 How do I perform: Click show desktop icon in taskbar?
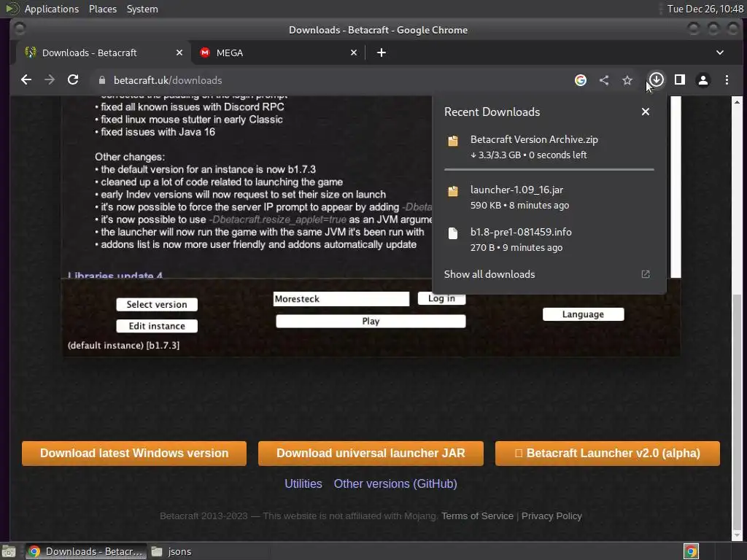coord(9,551)
